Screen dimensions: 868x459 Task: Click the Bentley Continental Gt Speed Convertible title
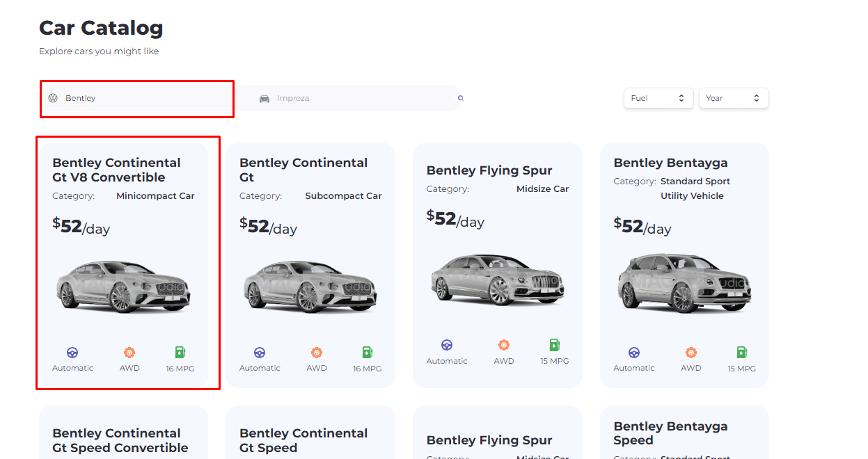[120, 440]
